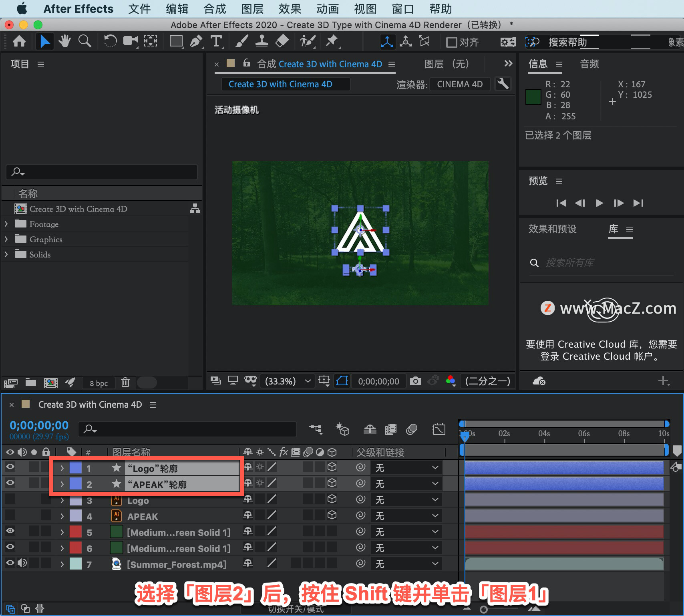Screen dimensions: 684x616
Task: Select the Roto Brush tool
Action: tap(308, 41)
